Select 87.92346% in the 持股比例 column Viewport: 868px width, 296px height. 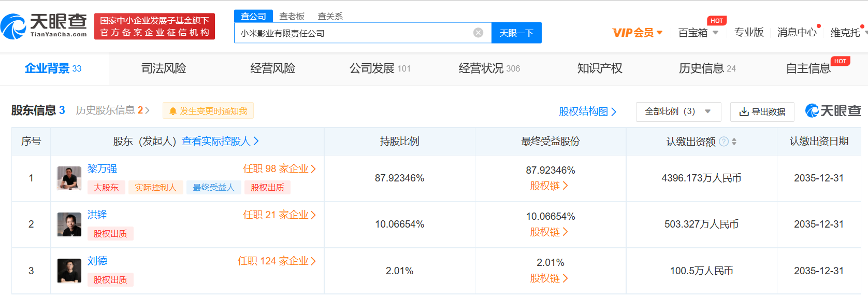click(399, 178)
